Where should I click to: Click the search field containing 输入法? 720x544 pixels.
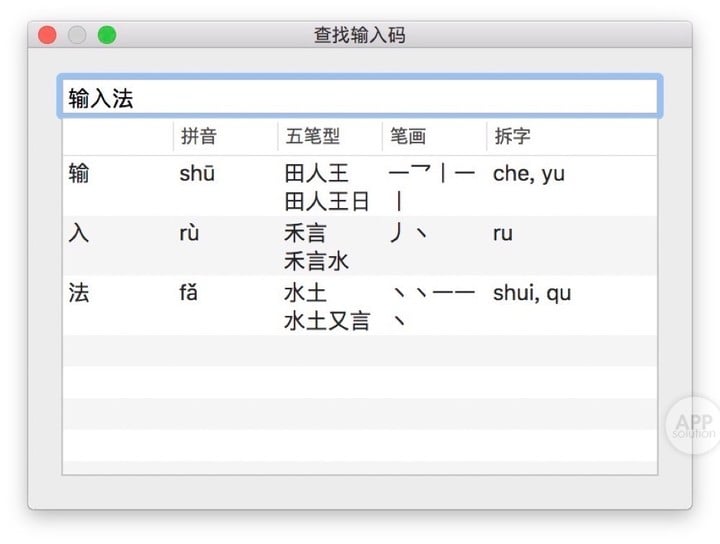(x=360, y=96)
